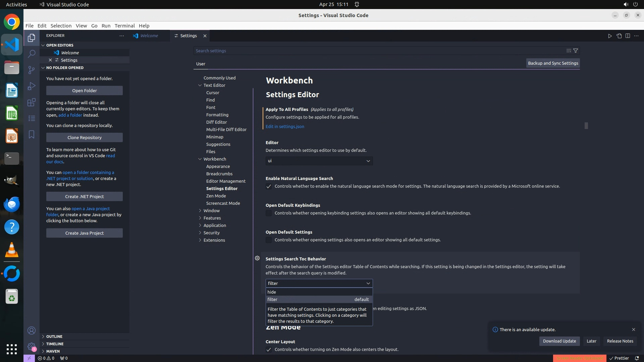Click Edit in settings.json link
644x362 pixels.
point(285,126)
